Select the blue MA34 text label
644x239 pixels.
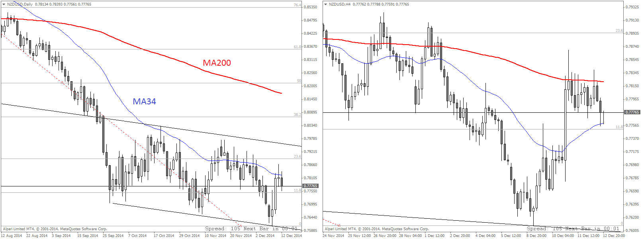[144, 102]
